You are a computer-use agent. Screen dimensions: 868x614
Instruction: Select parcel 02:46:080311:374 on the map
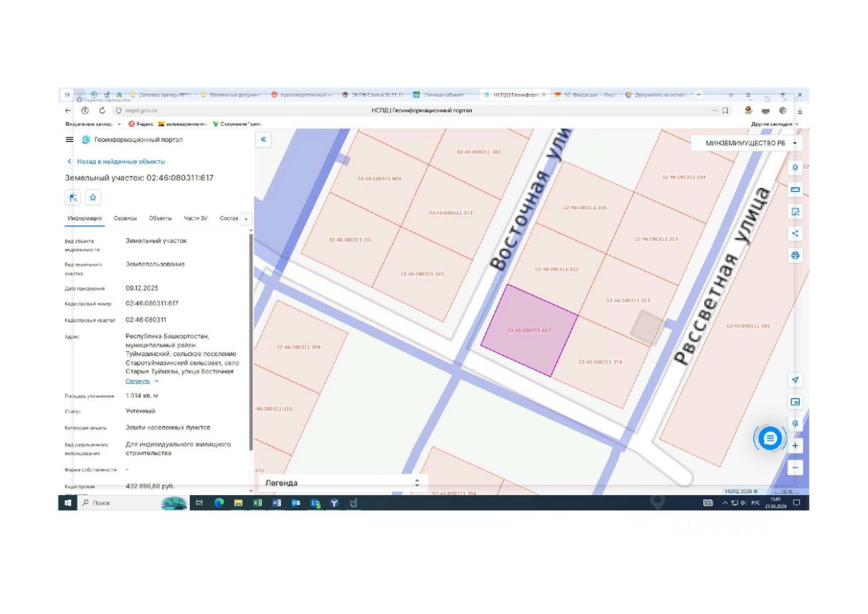coord(599,362)
